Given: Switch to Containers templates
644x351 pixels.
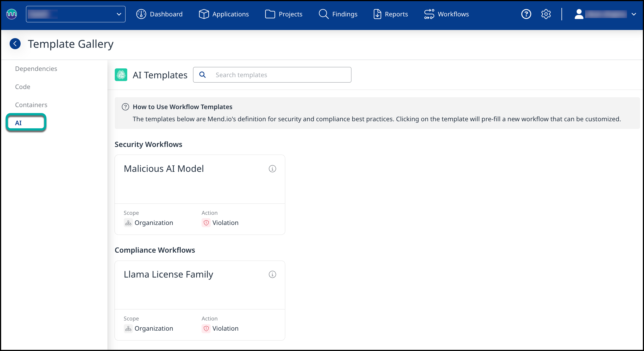Looking at the screenshot, I should [x=31, y=105].
